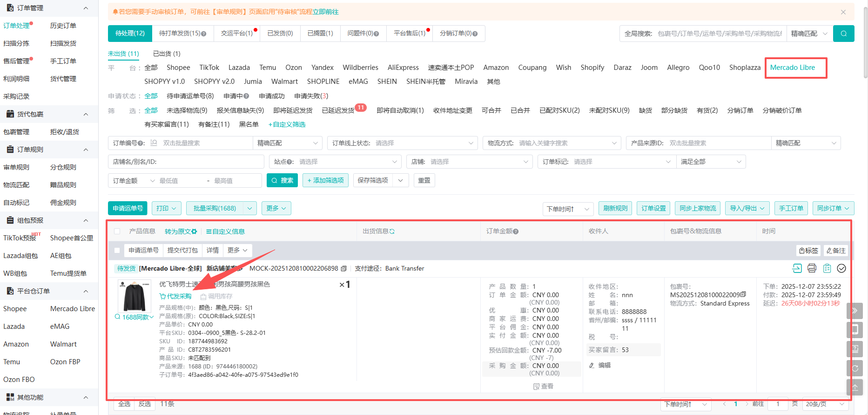Click the 订单编号 batch search icon

154,143
